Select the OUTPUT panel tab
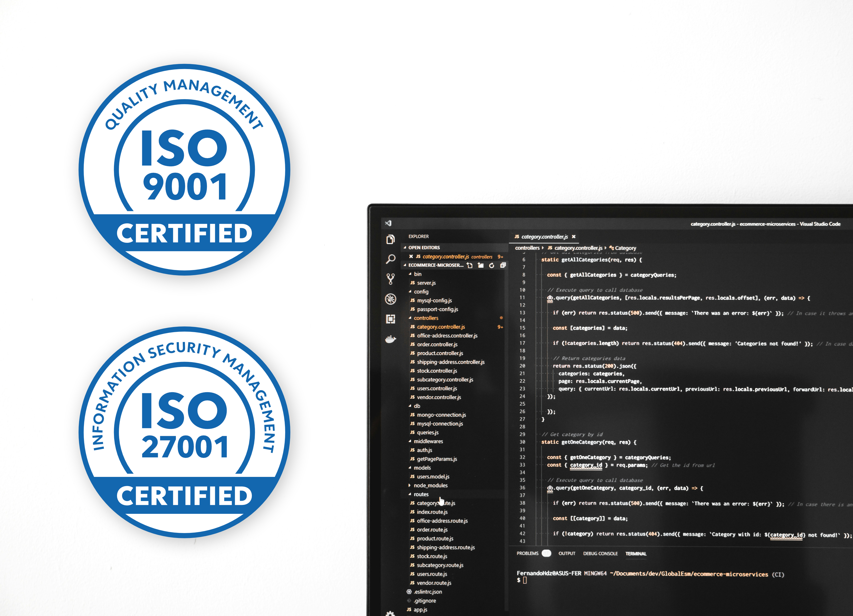 567,554
